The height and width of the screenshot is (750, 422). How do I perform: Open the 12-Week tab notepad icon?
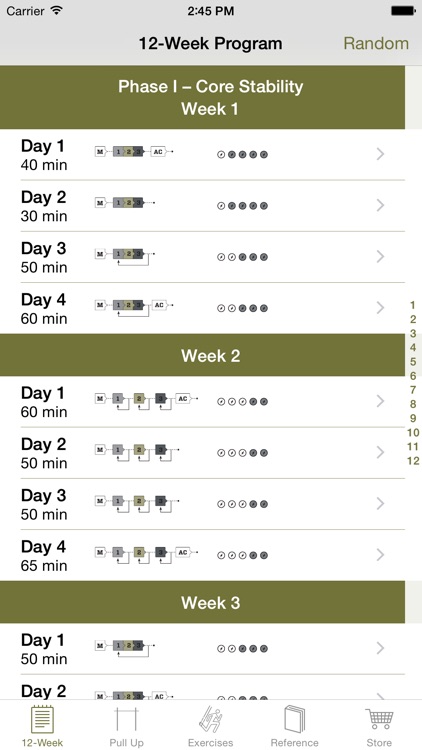coord(42,720)
